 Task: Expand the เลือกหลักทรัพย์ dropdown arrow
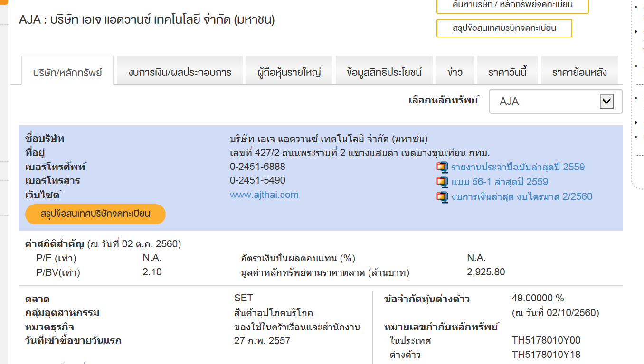(606, 101)
